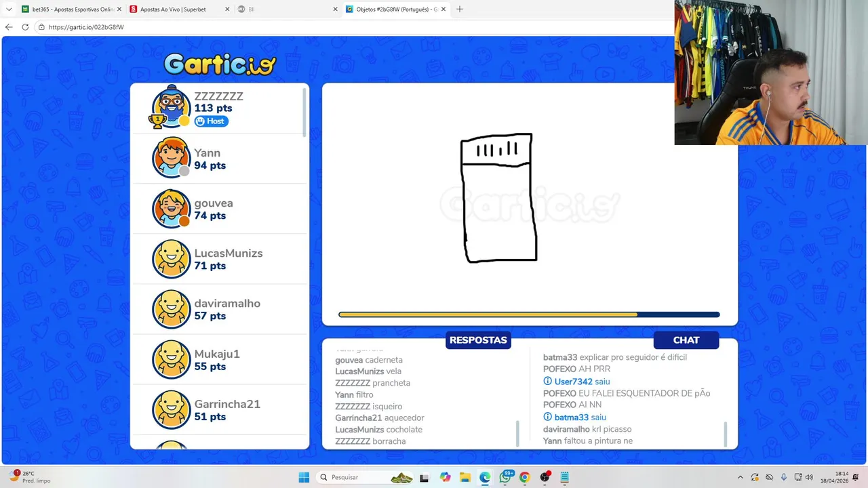Click player name Yann in the list

pyautogui.click(x=207, y=153)
